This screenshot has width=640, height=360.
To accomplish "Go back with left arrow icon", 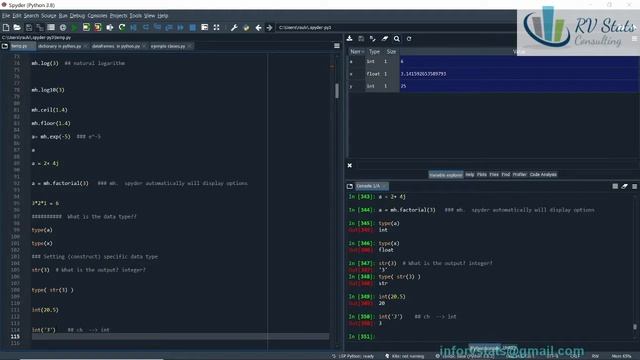I will pyautogui.click(x=258, y=27).
